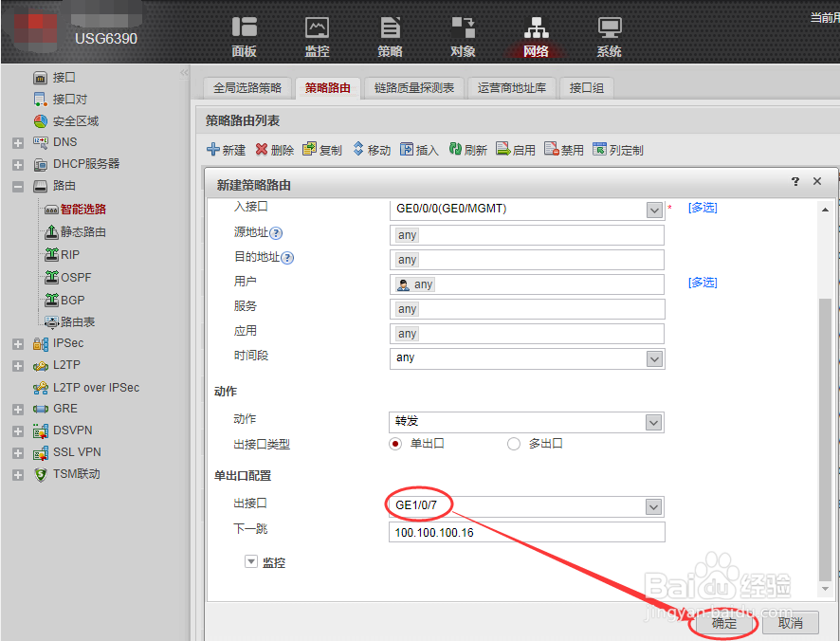Click the 源地址 input field

pyautogui.click(x=526, y=235)
